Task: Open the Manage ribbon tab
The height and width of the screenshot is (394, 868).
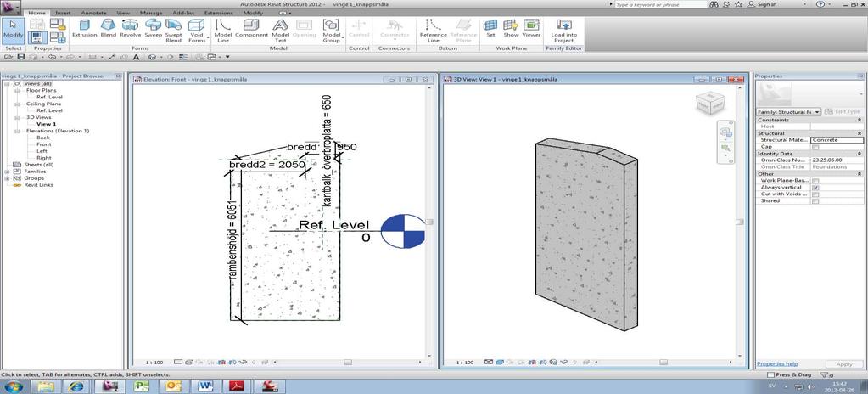Action: (150, 12)
